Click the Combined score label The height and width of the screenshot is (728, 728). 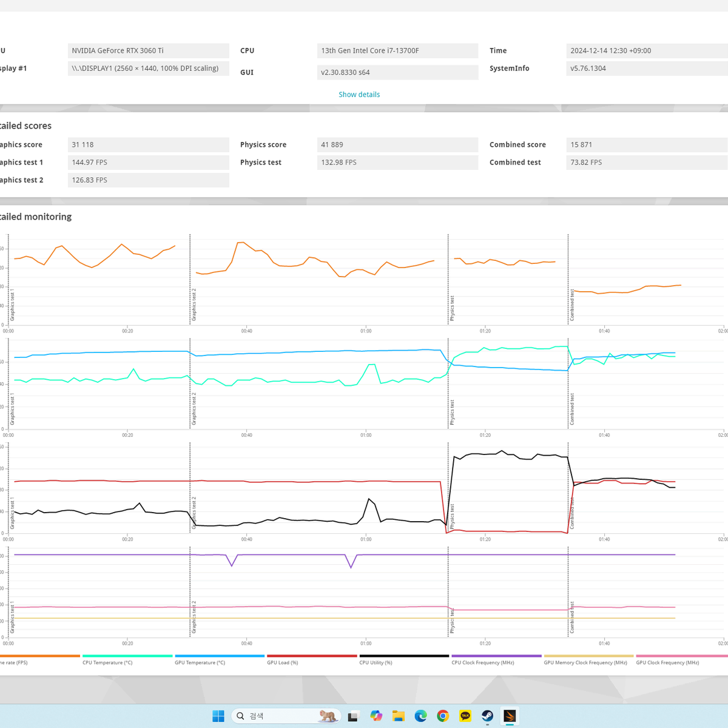tap(517, 145)
